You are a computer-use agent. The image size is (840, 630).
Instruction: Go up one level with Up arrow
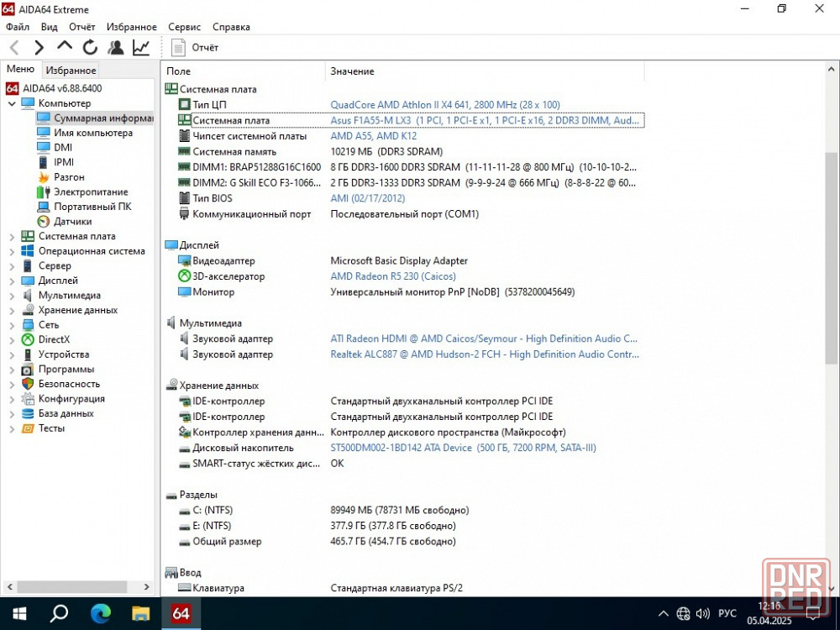[65, 46]
